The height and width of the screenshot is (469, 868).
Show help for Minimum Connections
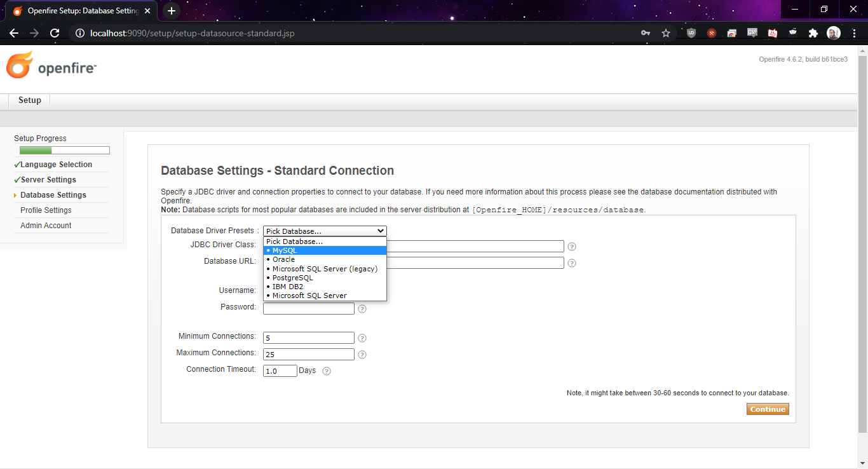click(362, 338)
